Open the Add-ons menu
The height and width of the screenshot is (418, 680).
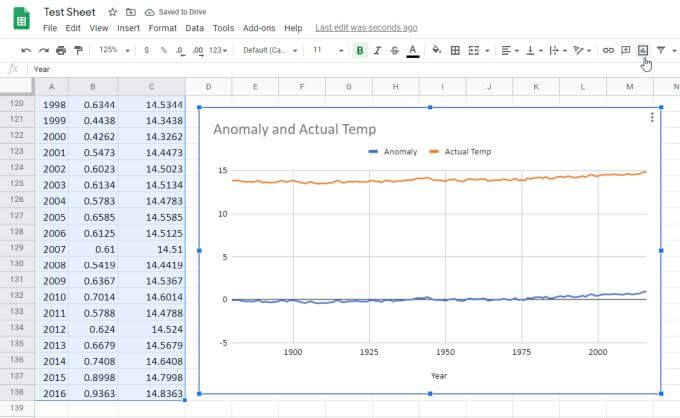(259, 28)
